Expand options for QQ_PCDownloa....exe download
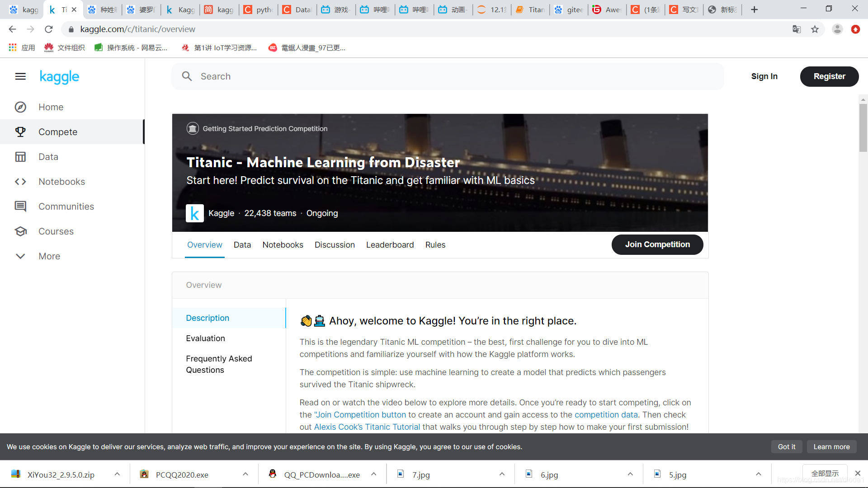The image size is (868, 488). click(374, 474)
